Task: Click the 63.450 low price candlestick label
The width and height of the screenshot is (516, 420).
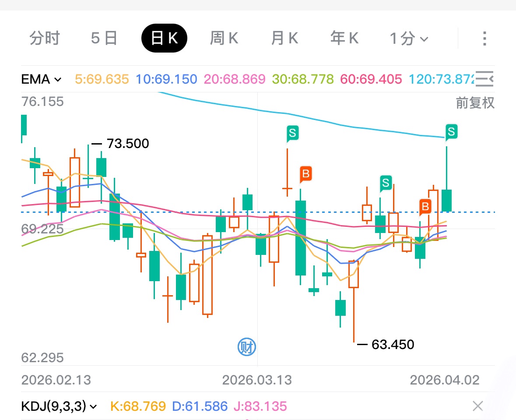Action: (392, 345)
